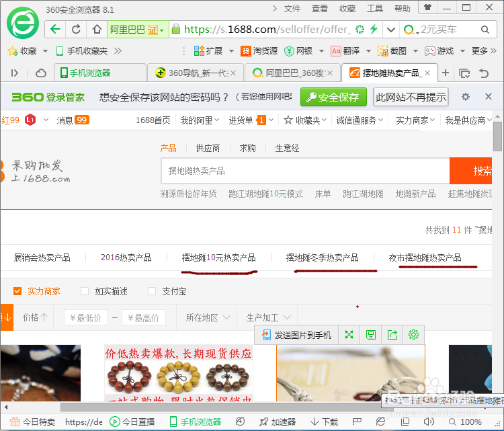This screenshot has height=431, width=504.
Task: Click 此网站不再提示 button
Action: (x=411, y=97)
